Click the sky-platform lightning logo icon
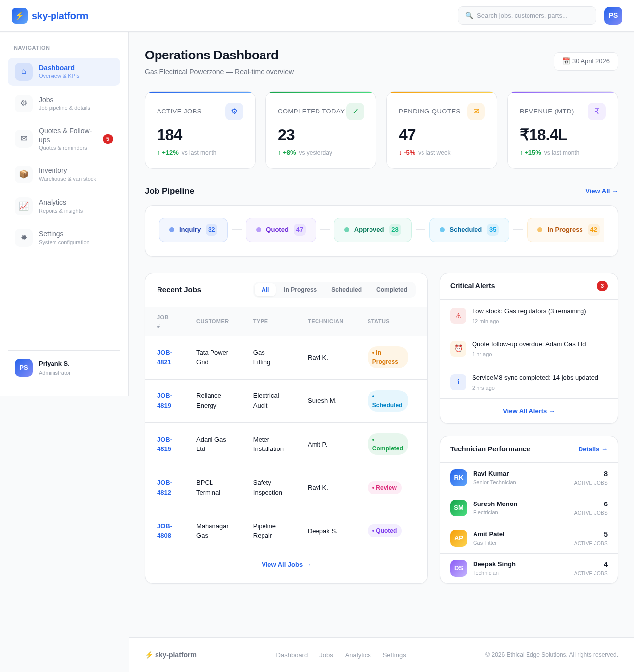Viewport: 634px width, 672px height. click(x=20, y=16)
